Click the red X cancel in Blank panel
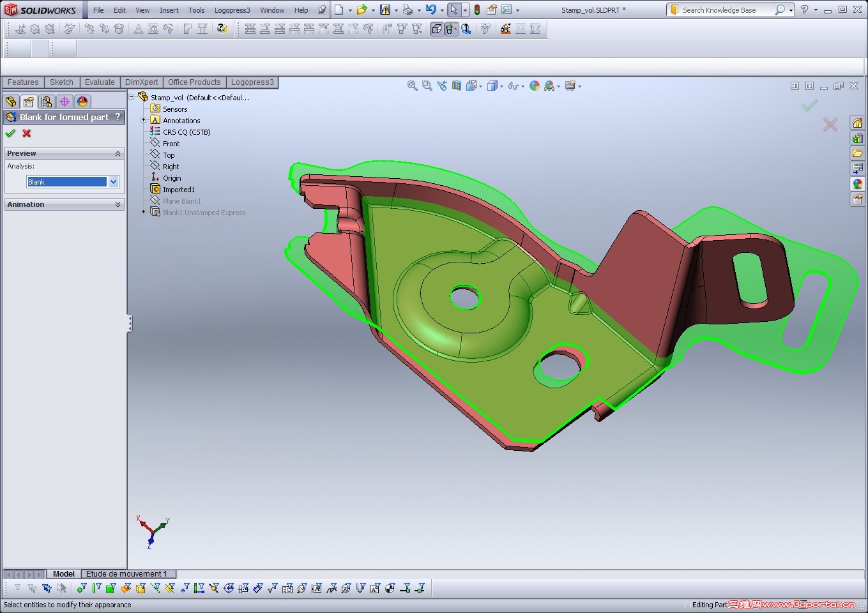Viewport: 868px width, 613px height. 27,133
